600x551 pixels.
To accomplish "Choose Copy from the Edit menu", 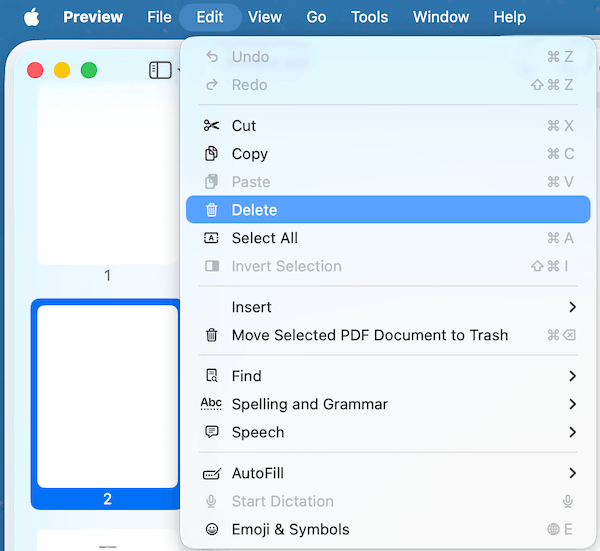I will click(x=388, y=154).
